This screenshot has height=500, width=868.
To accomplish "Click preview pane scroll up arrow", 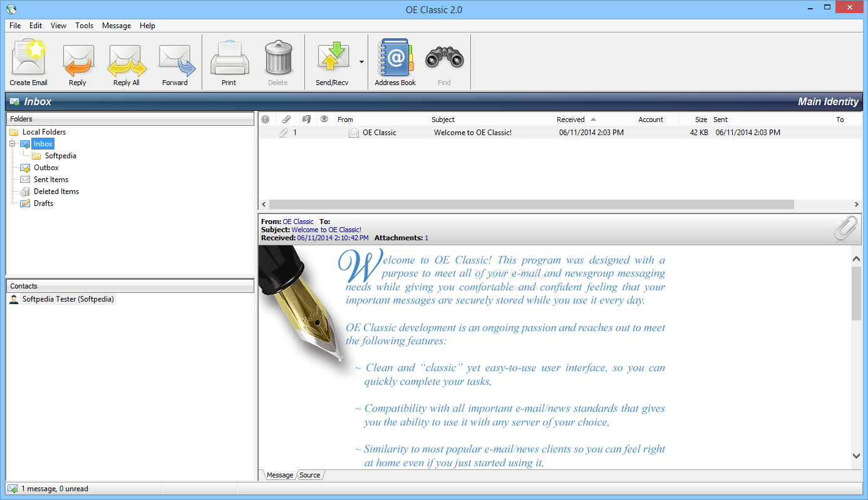I will point(857,259).
